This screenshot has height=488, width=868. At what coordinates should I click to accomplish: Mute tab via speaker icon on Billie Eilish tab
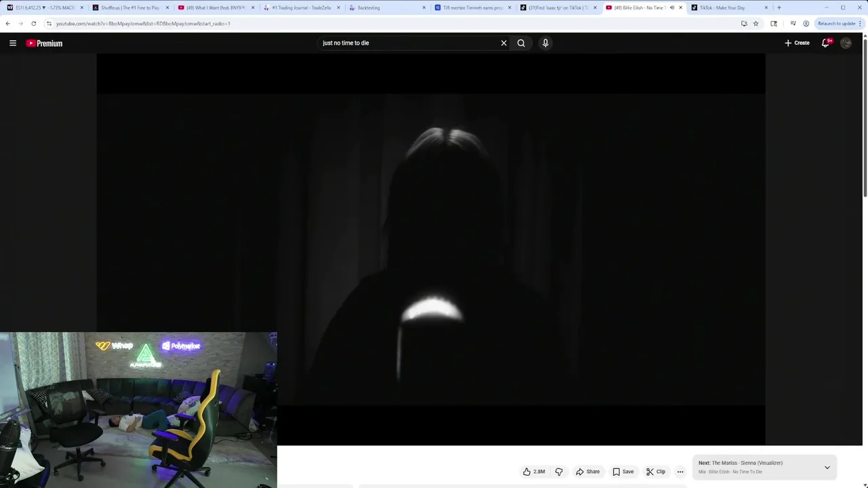point(672,7)
